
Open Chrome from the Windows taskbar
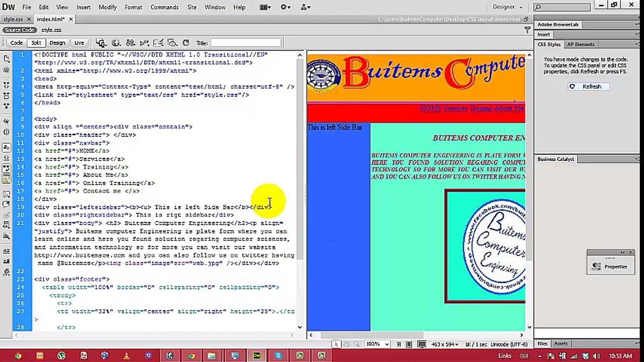18,355
